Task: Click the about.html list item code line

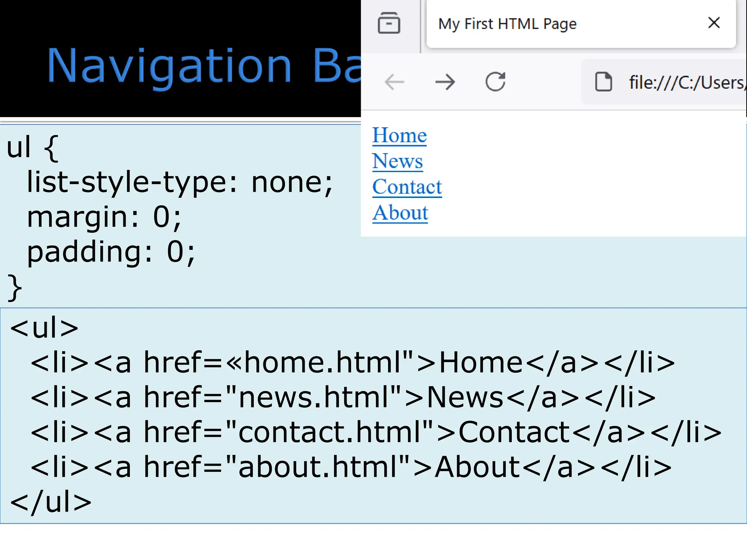Action: coord(351,467)
